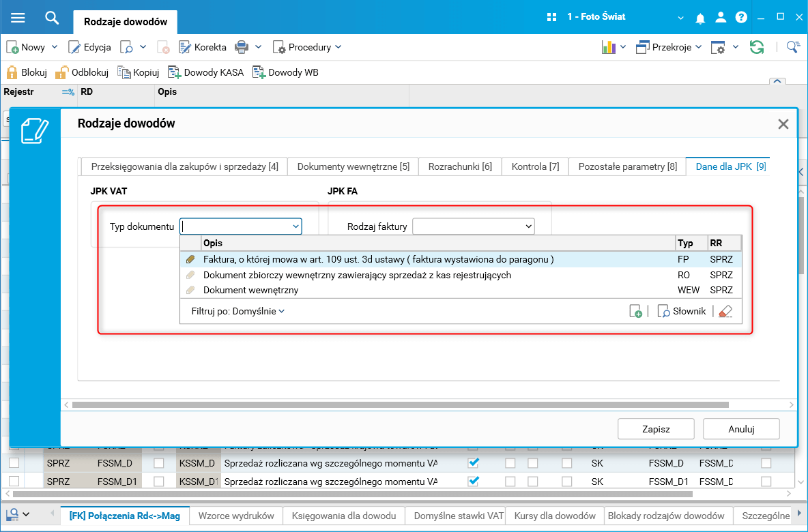Open the Wzorce wydruków bottom tab
808x532 pixels.
235,516
